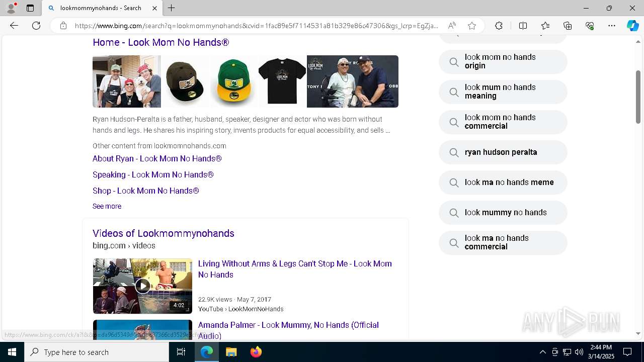Open About Ryan - Look Mom No Hands® link
The image size is (644, 362).
coord(157,158)
